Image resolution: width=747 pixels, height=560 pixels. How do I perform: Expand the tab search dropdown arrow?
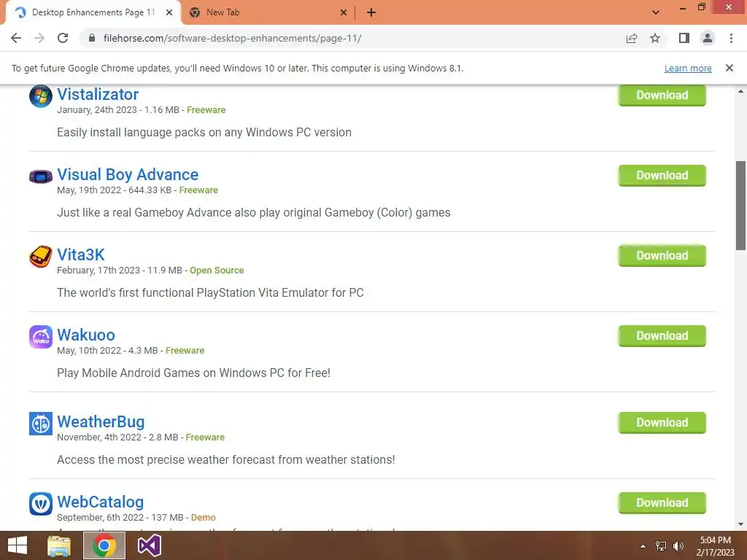pyautogui.click(x=656, y=12)
